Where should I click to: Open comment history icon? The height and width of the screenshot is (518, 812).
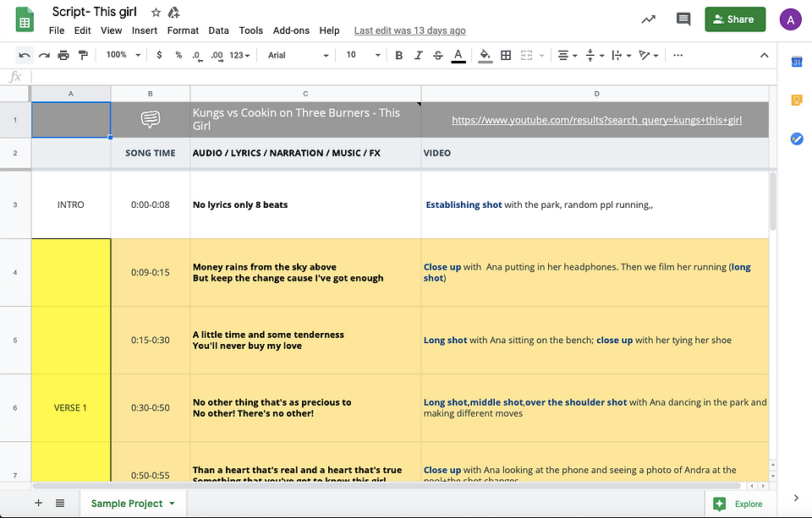pos(683,19)
